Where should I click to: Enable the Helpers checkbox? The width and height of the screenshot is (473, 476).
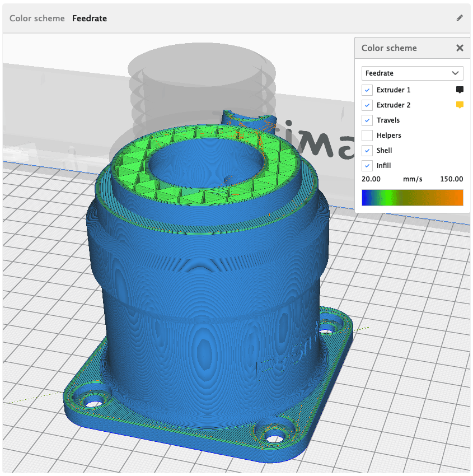[367, 136]
